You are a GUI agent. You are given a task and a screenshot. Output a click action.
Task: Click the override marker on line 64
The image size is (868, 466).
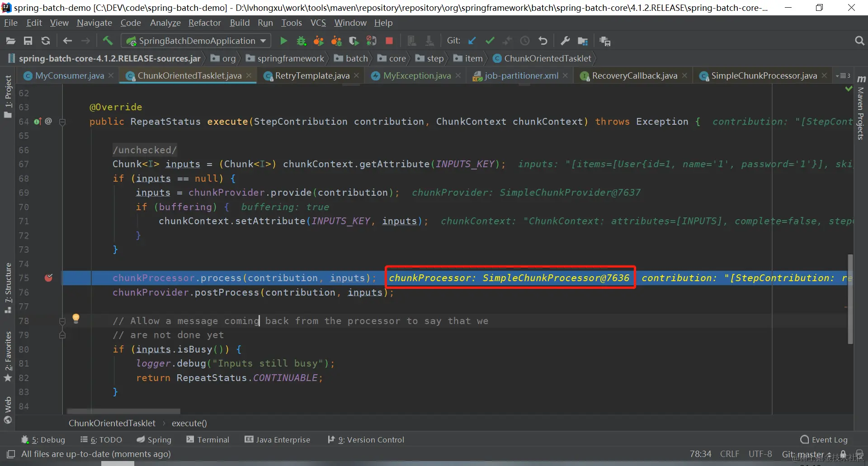coord(38,121)
